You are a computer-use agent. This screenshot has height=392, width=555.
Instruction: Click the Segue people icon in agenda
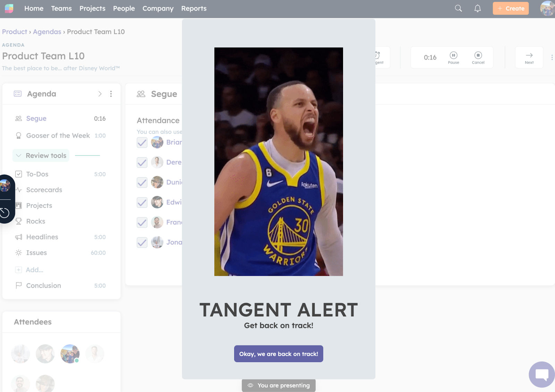tap(19, 118)
